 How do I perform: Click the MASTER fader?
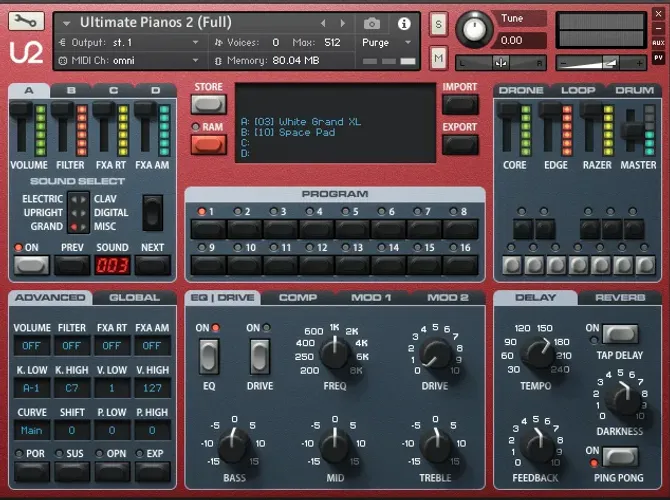[x=631, y=130]
